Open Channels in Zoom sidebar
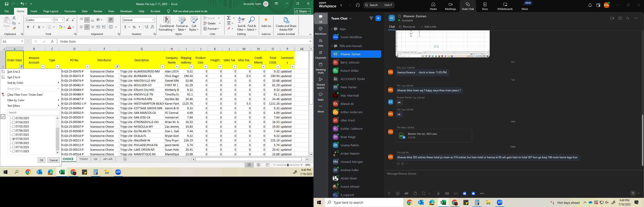This screenshot has width=644, height=207. pos(321,55)
